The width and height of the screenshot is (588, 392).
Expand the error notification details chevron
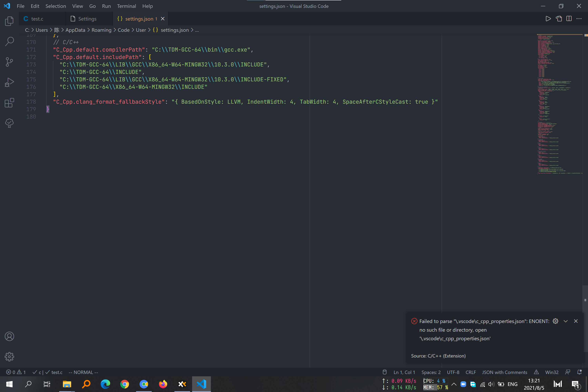click(566, 321)
